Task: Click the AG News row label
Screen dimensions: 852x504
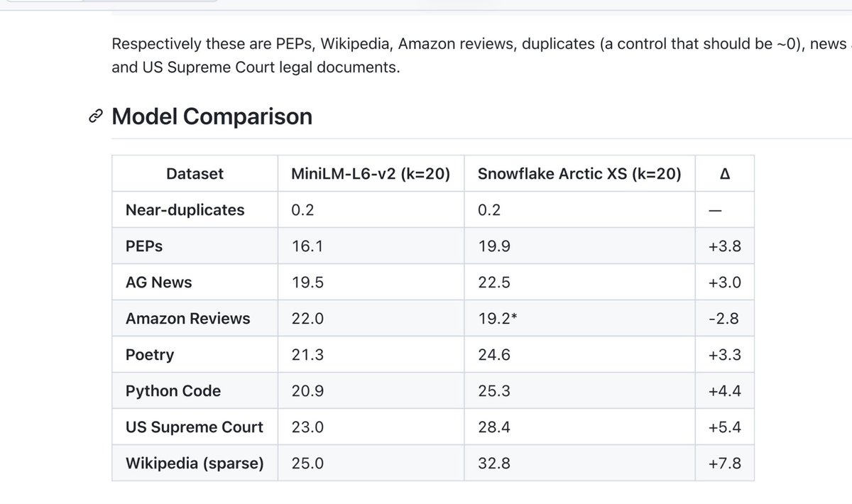Action: pos(158,283)
